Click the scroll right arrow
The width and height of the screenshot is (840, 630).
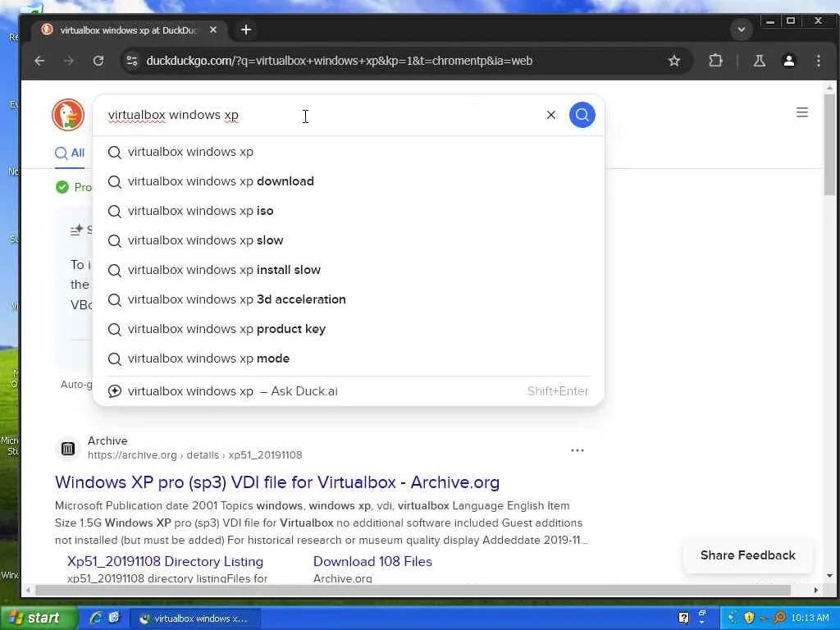[816, 590]
